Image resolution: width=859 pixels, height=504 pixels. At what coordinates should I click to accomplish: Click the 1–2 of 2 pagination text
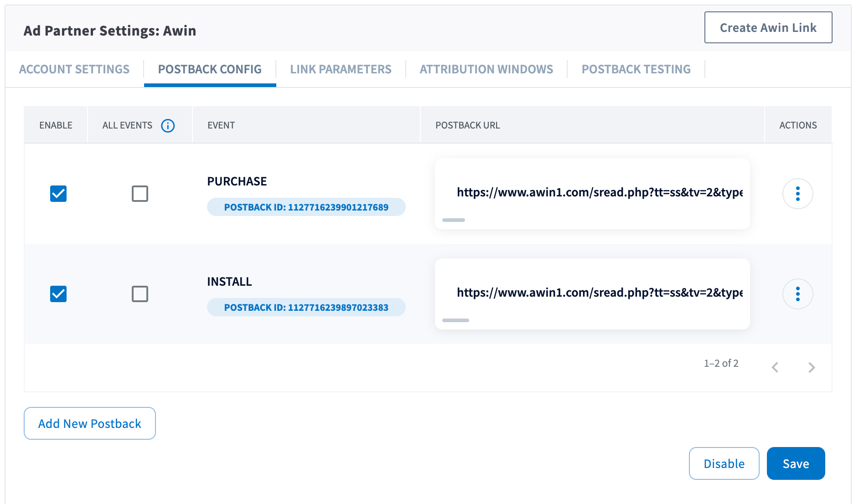(721, 363)
